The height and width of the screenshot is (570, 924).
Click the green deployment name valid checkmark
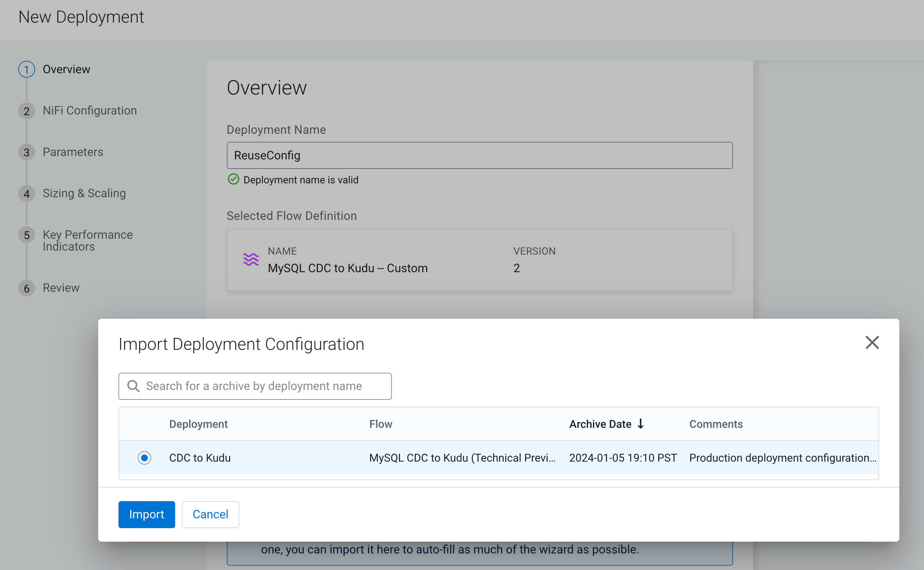tap(234, 179)
